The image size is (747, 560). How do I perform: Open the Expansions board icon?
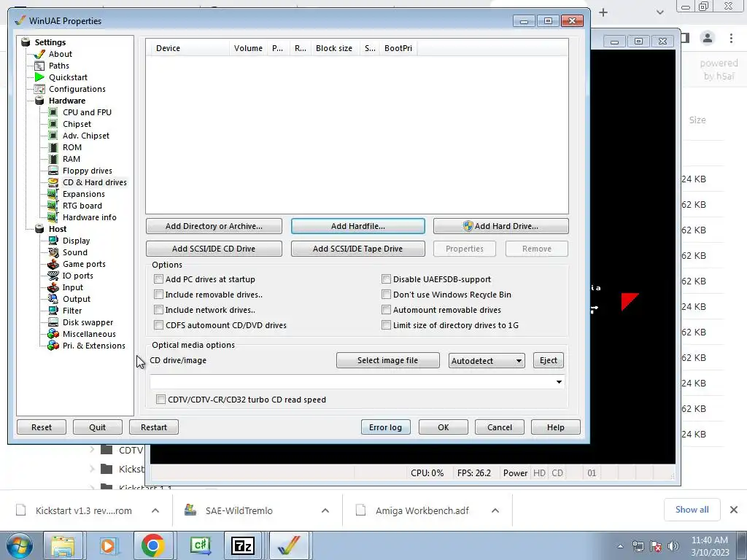[53, 194]
